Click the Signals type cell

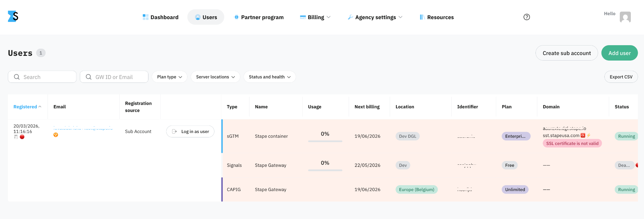234,165
